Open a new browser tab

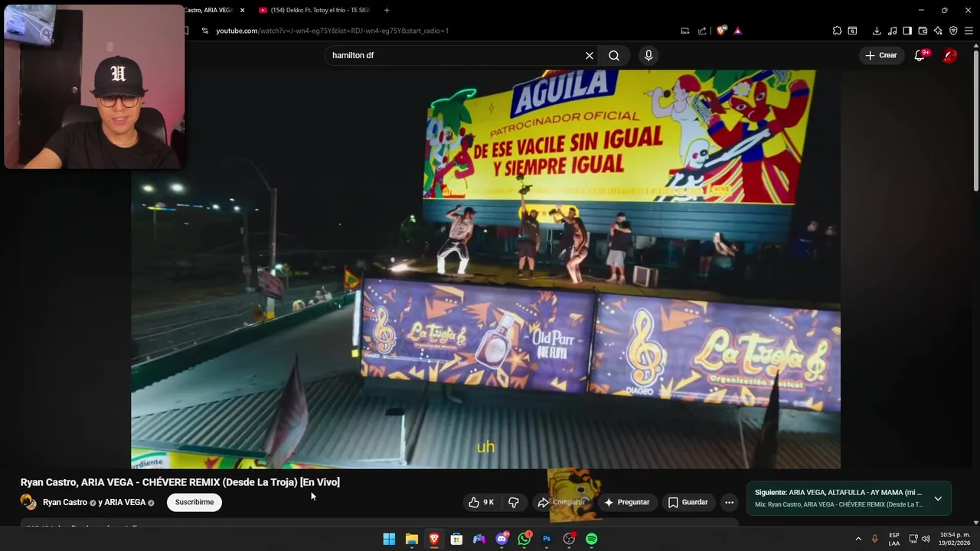(x=387, y=10)
